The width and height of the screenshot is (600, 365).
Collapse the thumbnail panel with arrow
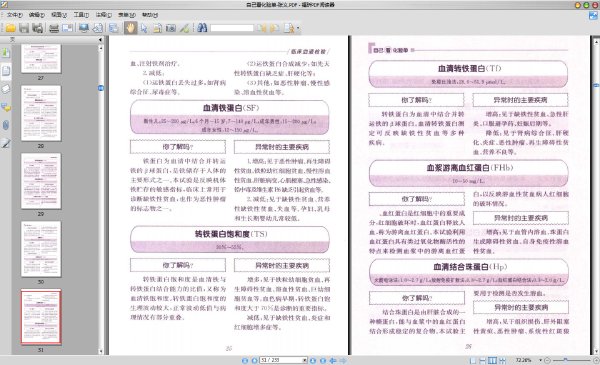tap(100, 40)
